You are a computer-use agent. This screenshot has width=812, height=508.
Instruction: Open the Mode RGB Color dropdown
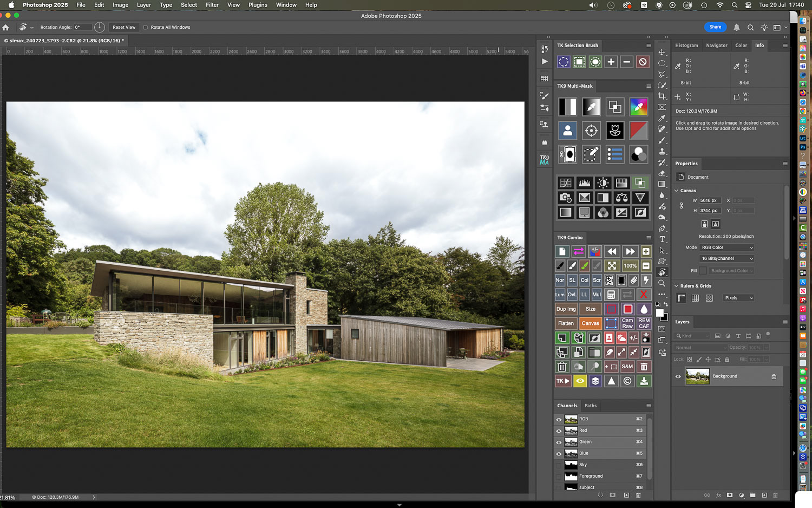(726, 248)
